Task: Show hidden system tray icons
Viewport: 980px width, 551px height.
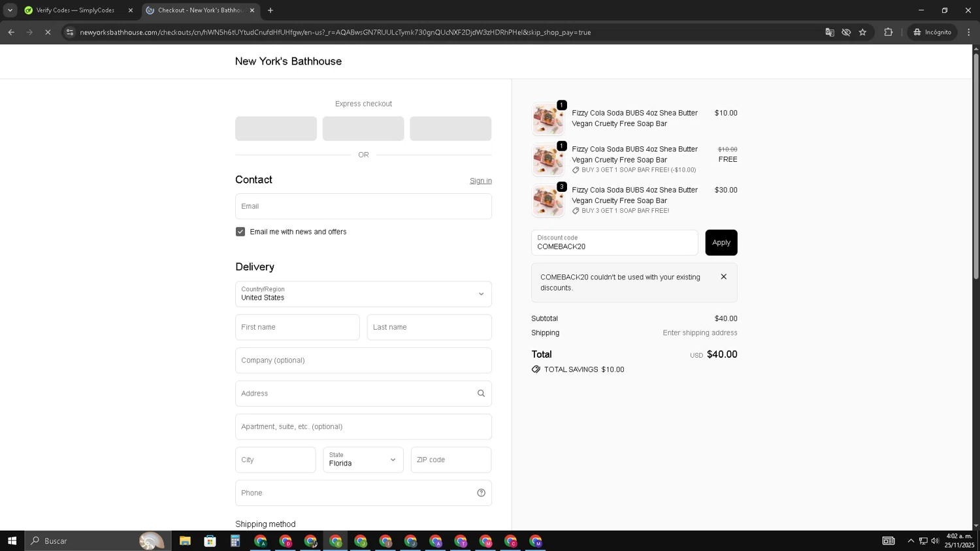Action: click(911, 541)
